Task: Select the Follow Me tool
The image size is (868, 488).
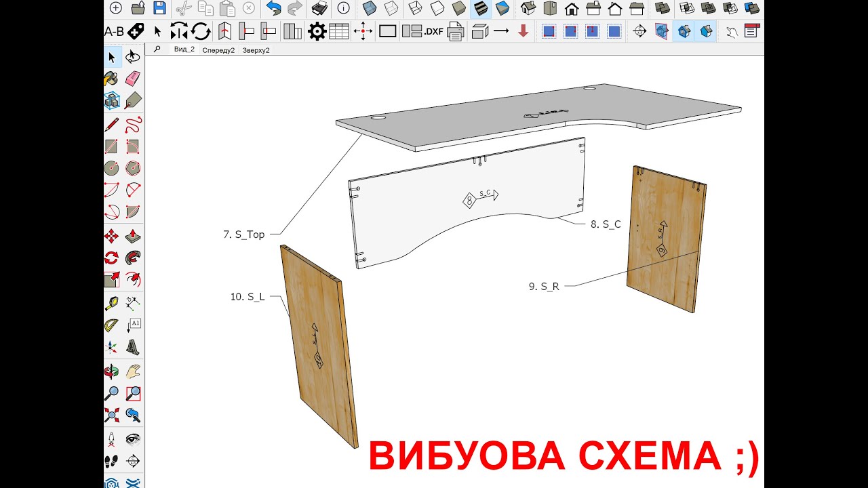Action: click(133, 258)
